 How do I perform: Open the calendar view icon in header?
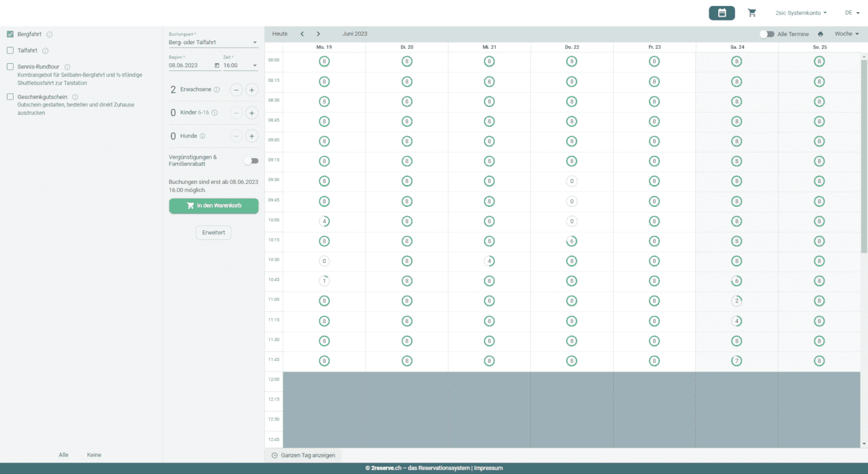click(722, 13)
